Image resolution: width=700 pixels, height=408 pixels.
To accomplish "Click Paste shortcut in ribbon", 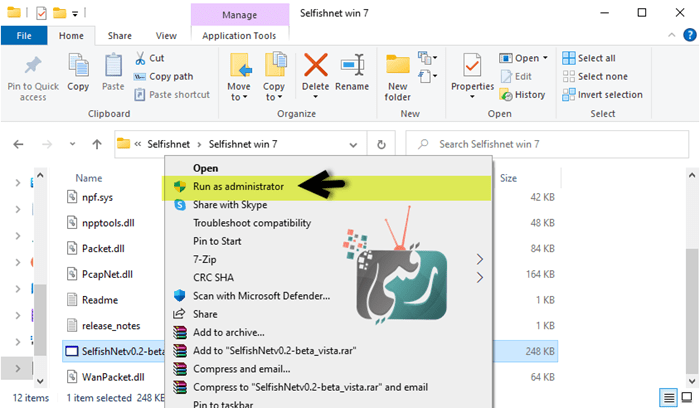I will coord(172,95).
